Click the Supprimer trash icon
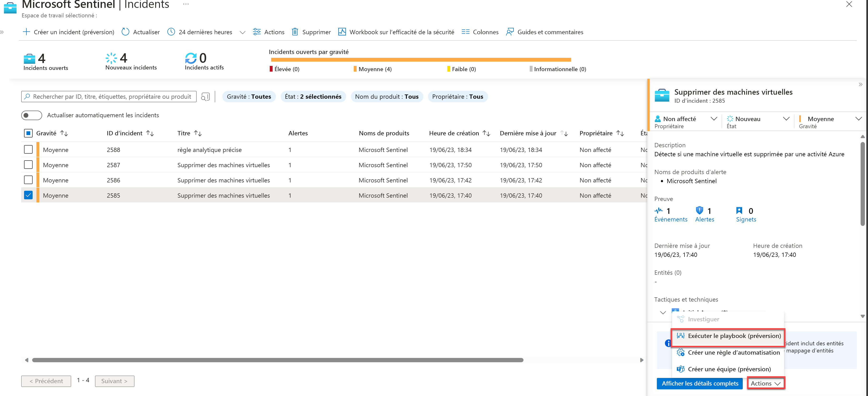868x396 pixels. tap(295, 32)
